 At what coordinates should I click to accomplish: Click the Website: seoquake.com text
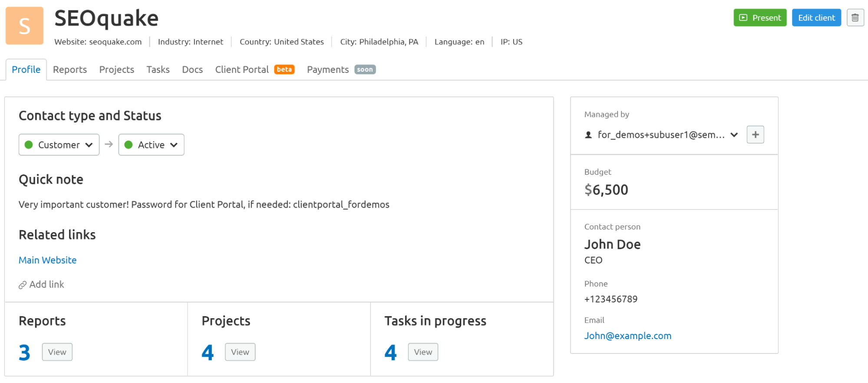tap(98, 42)
